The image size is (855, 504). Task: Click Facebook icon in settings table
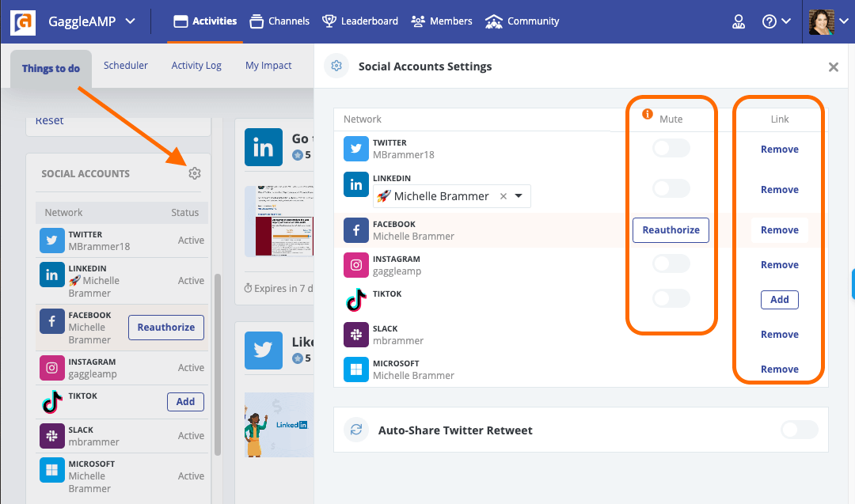click(356, 230)
